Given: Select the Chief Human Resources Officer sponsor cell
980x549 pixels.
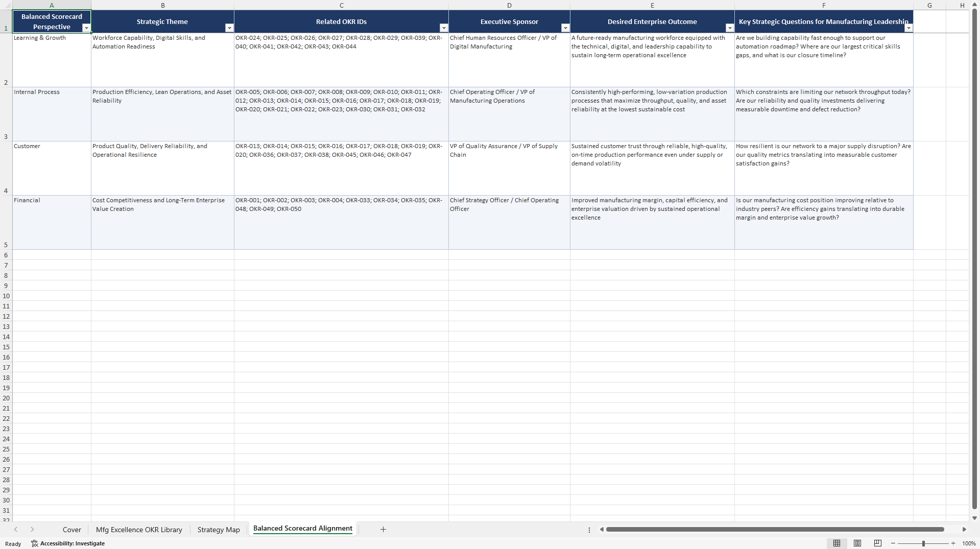Looking at the screenshot, I should [509, 60].
